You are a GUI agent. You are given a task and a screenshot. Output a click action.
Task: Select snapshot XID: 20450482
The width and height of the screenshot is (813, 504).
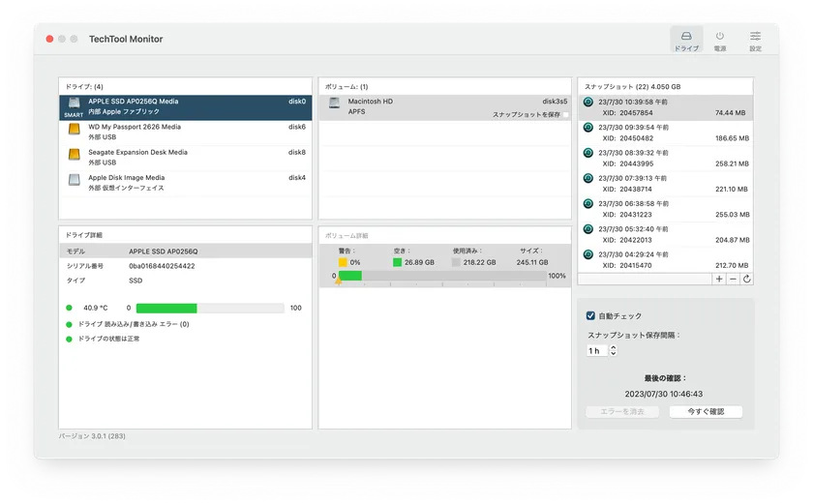point(665,133)
